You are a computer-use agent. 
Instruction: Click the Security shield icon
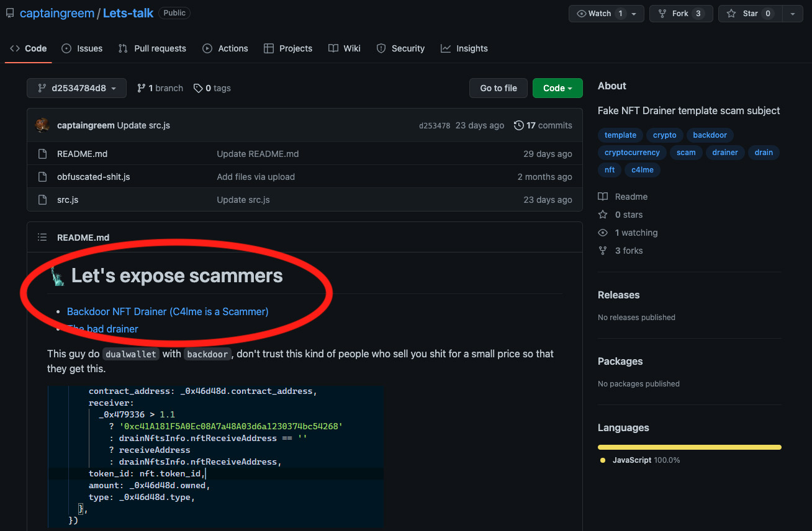(381, 48)
